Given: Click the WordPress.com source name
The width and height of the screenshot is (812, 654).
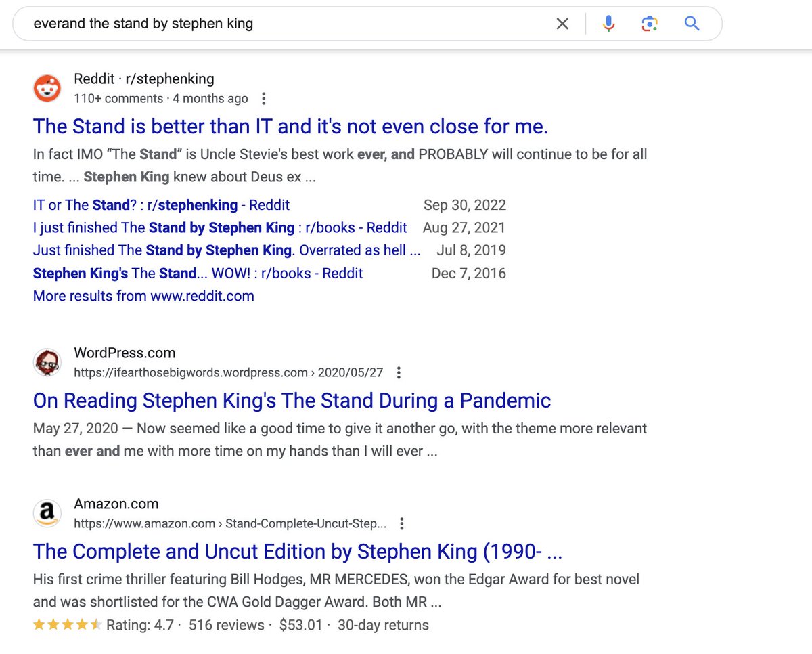Looking at the screenshot, I should 125,353.
